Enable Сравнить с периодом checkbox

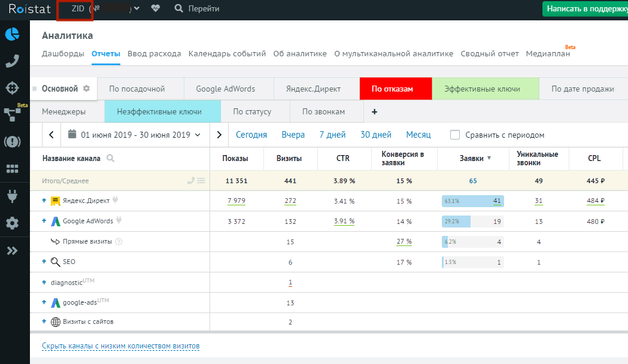tap(454, 135)
